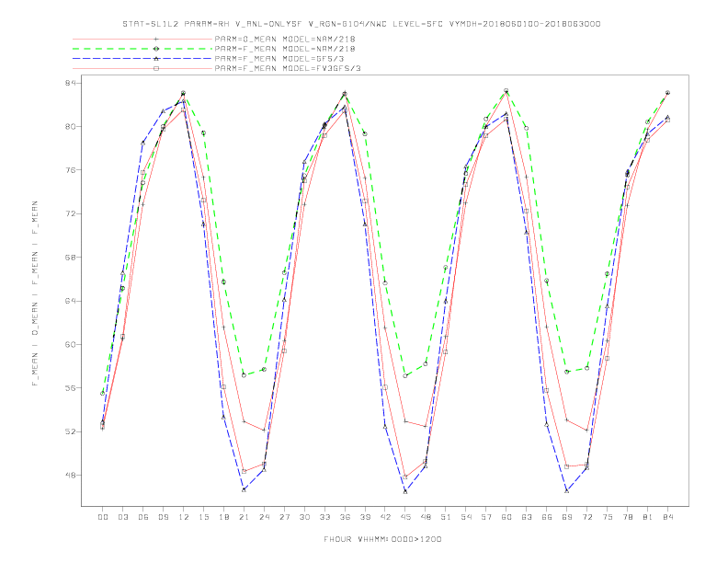Click the square marker in the legend
The width and height of the screenshot is (728, 563).
pos(156,68)
